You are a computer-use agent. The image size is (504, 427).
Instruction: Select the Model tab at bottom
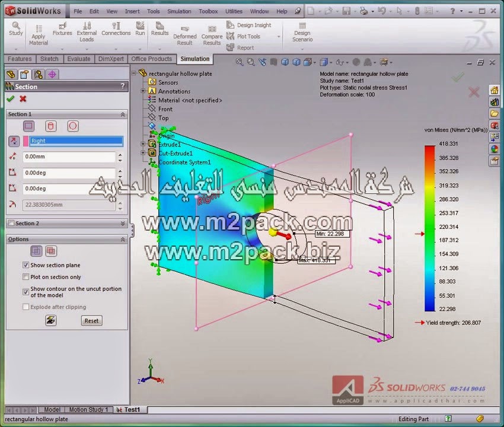pos(52,410)
